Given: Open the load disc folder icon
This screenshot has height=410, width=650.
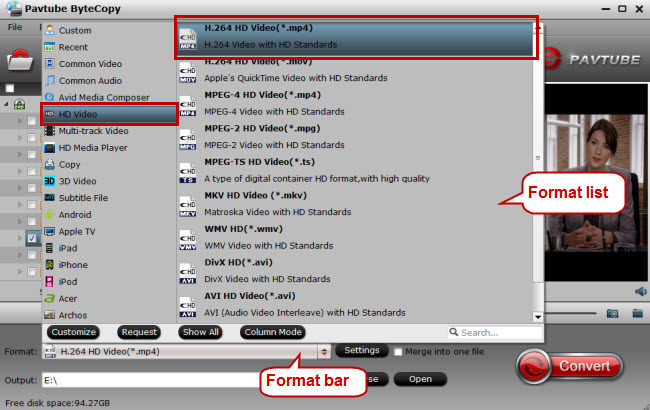Looking at the screenshot, I should (20, 61).
